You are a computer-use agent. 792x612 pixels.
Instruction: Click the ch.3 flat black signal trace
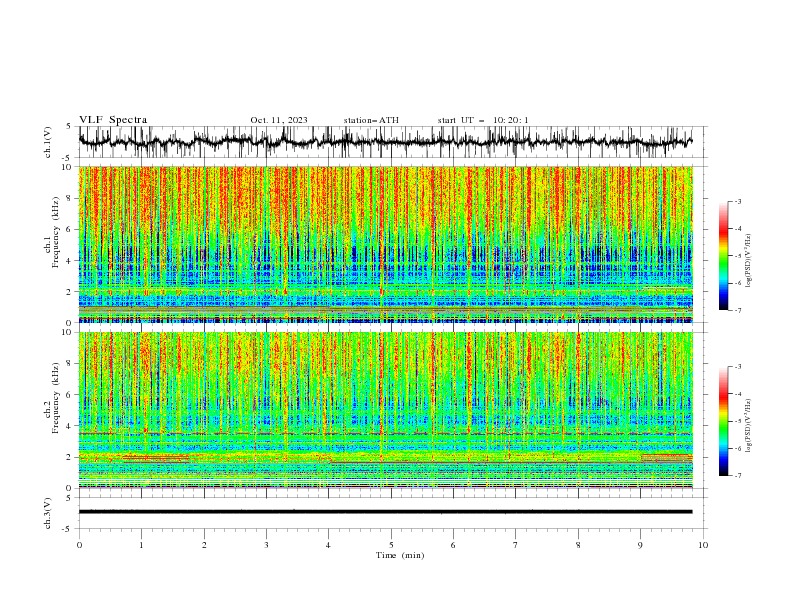(x=385, y=512)
